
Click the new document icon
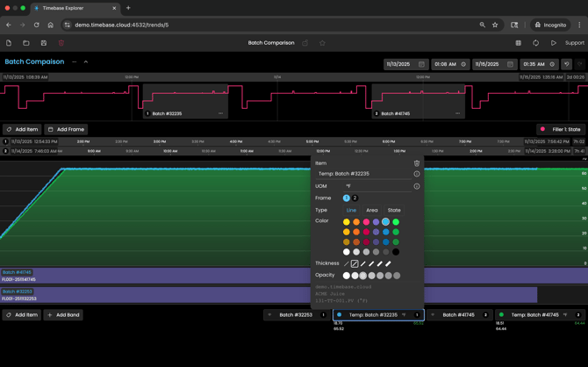coord(9,43)
